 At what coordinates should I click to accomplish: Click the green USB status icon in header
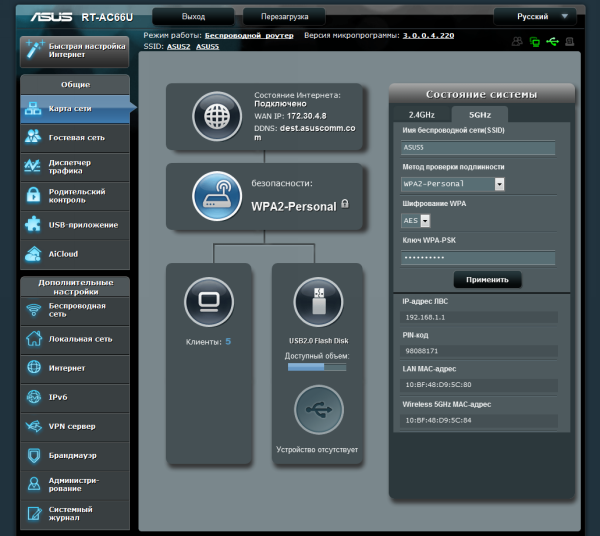(x=552, y=41)
